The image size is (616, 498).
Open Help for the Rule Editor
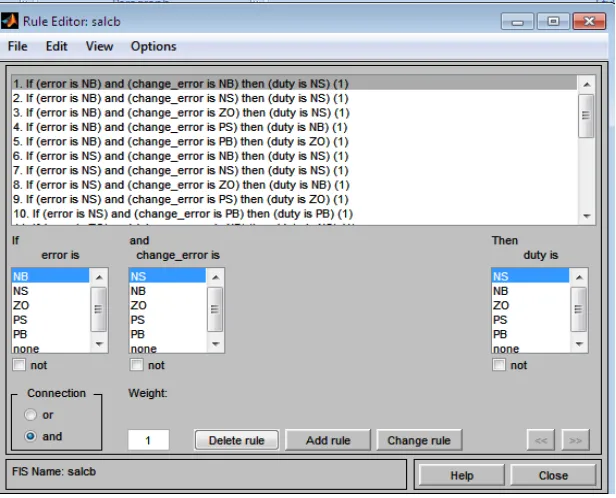(462, 475)
